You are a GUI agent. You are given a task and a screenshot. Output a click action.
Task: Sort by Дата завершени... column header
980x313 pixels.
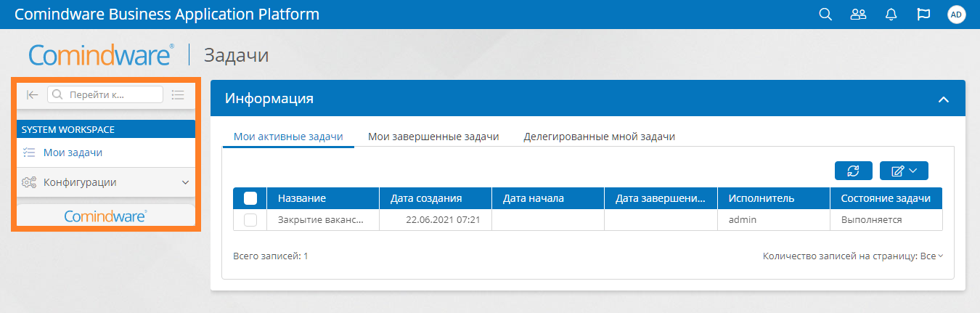tap(661, 198)
